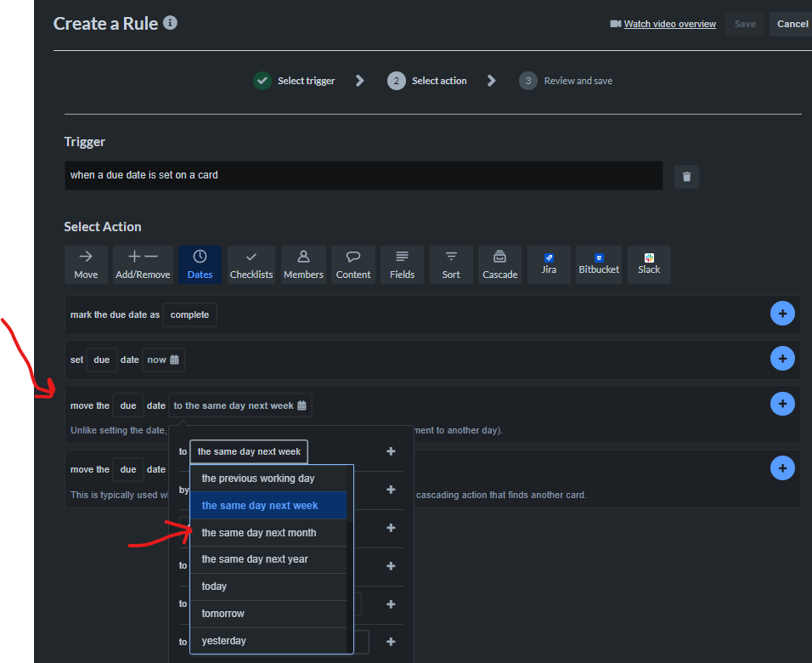Screen dimensions: 812x663
Task: Choose the same day next week option
Action: pos(268,506)
